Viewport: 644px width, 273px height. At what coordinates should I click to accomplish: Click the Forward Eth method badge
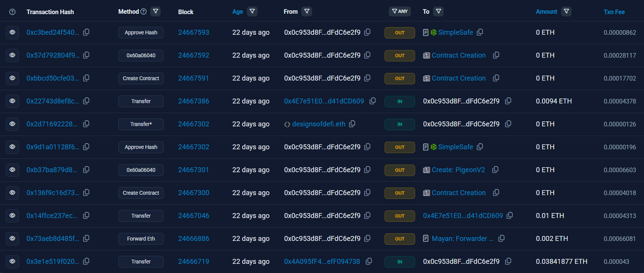click(141, 239)
